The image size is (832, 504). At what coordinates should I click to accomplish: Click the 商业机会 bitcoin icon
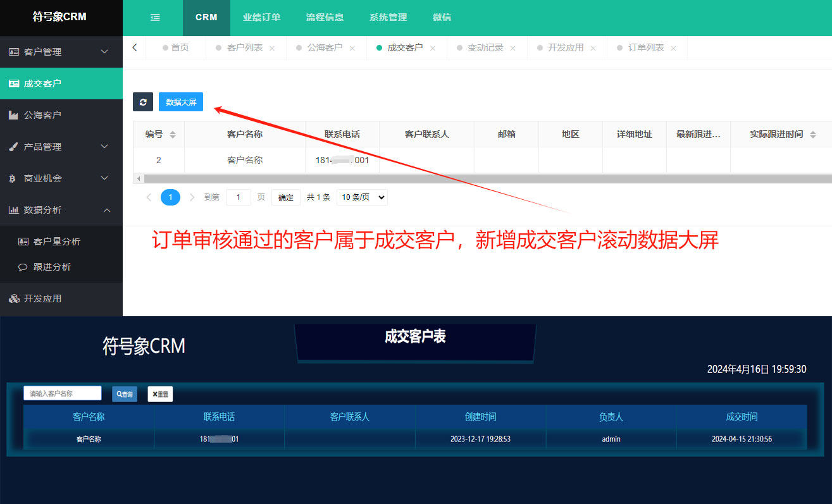pos(12,178)
